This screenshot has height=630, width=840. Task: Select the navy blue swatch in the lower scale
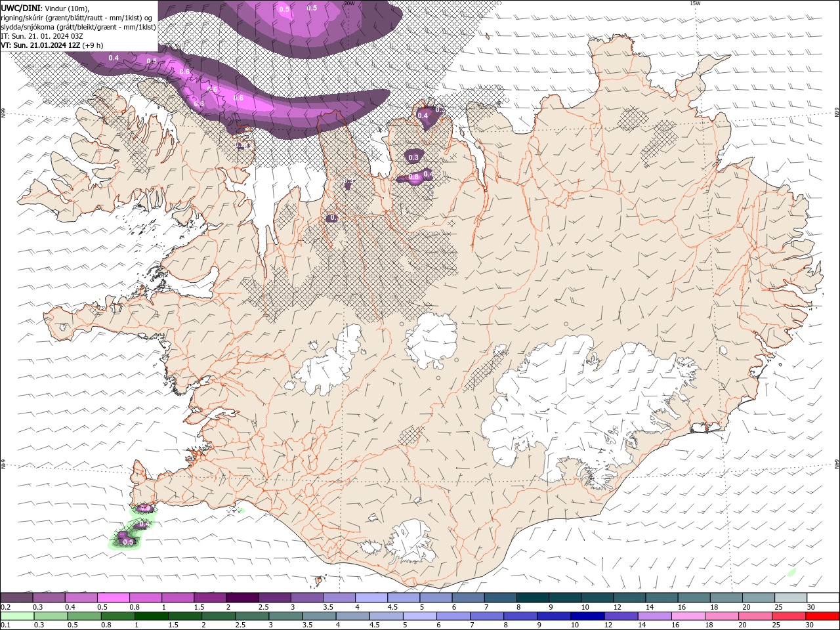click(587, 616)
